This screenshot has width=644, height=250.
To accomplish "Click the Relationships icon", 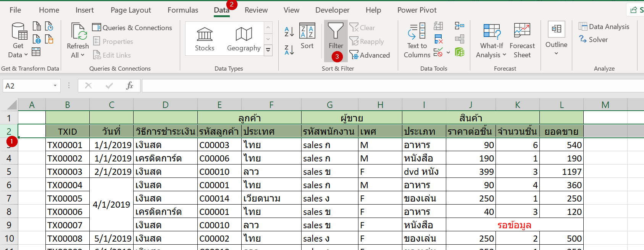I will click(x=459, y=39).
